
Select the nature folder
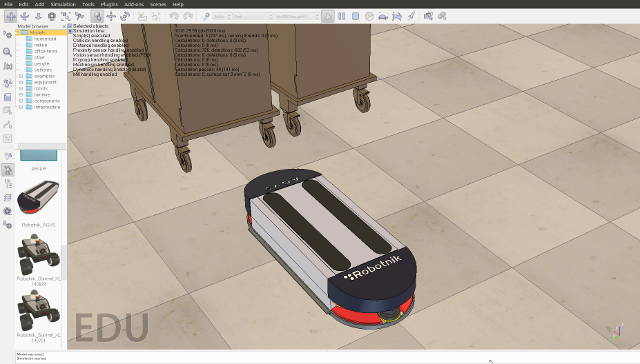[40, 45]
